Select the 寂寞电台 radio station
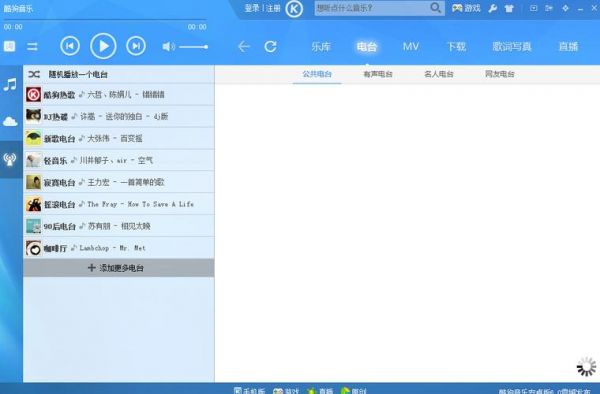The height and width of the screenshot is (394, 600). pos(119,182)
